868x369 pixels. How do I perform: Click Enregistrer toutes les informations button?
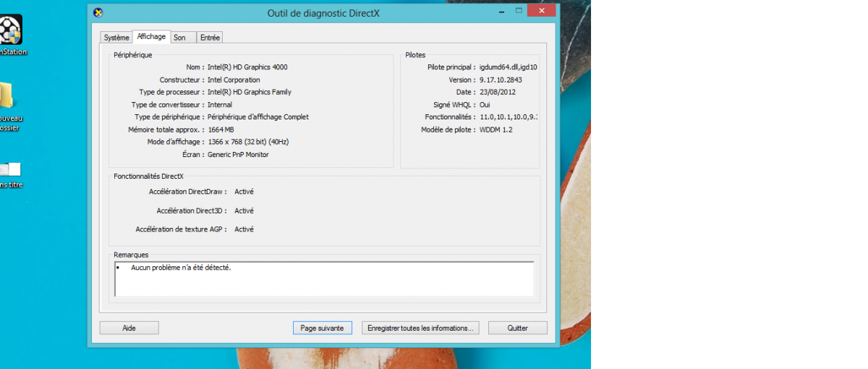420,328
